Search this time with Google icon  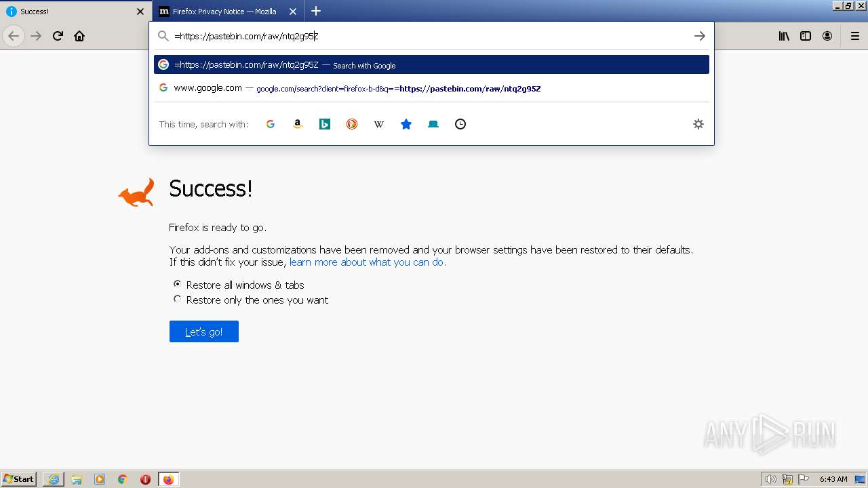271,124
